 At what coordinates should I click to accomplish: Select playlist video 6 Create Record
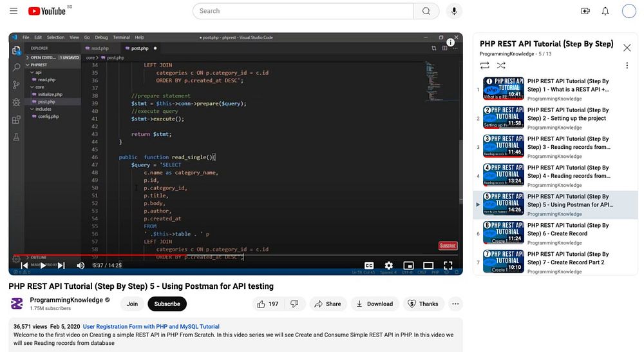tap(555, 233)
